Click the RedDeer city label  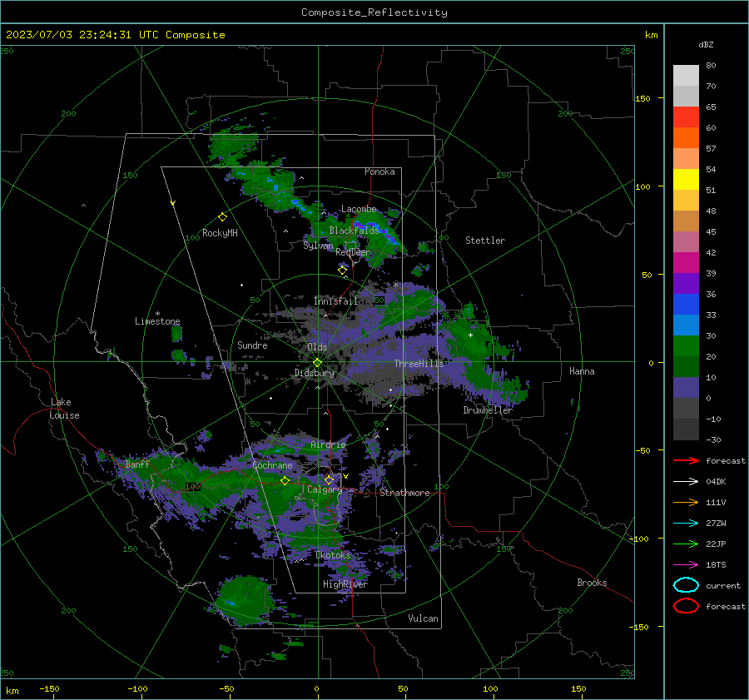[x=353, y=252]
